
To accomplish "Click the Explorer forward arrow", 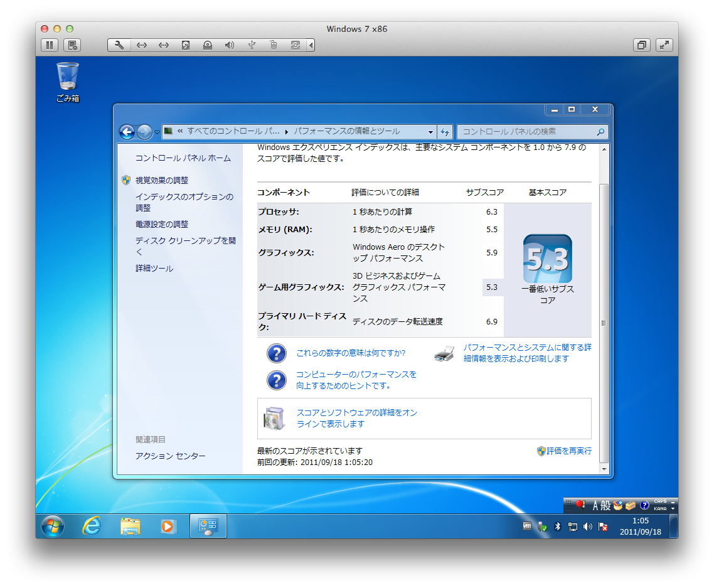I will (x=144, y=132).
